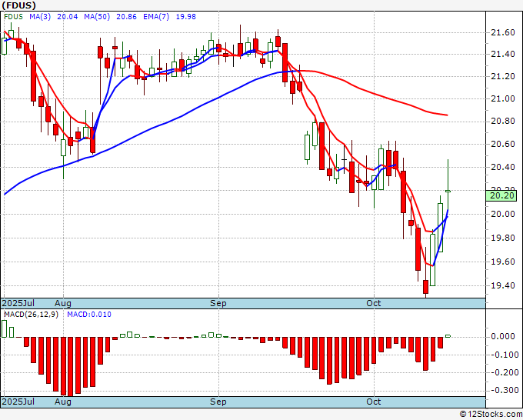
Task: Click the MACD:0.010 value label
Action: tap(89, 315)
